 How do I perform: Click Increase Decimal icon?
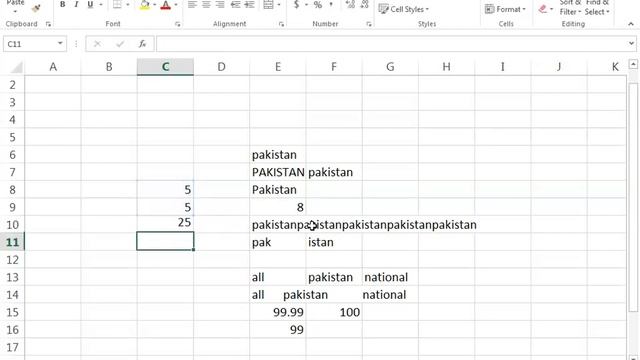(350, 5)
